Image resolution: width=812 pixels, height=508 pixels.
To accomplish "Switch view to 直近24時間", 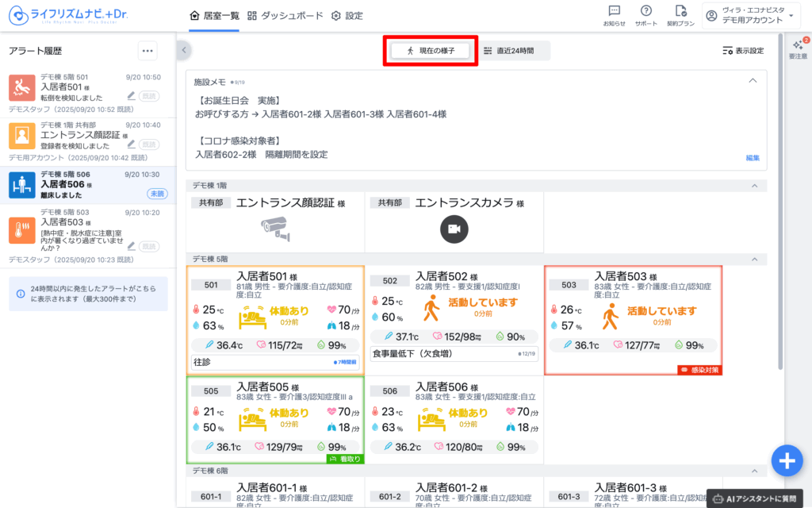I will point(508,51).
